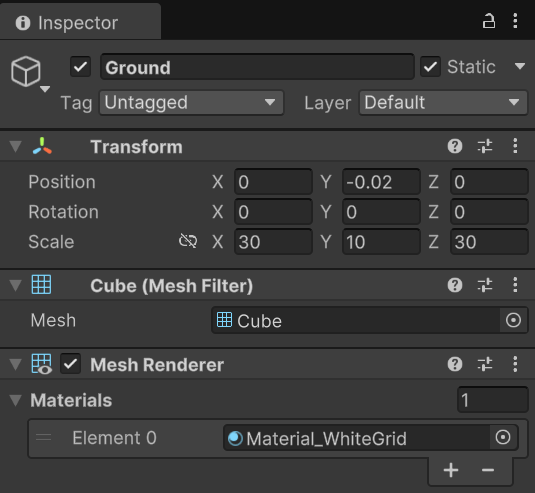Click the Mesh object picker circle
Screen dimensions: 535x493
[x=513, y=320]
